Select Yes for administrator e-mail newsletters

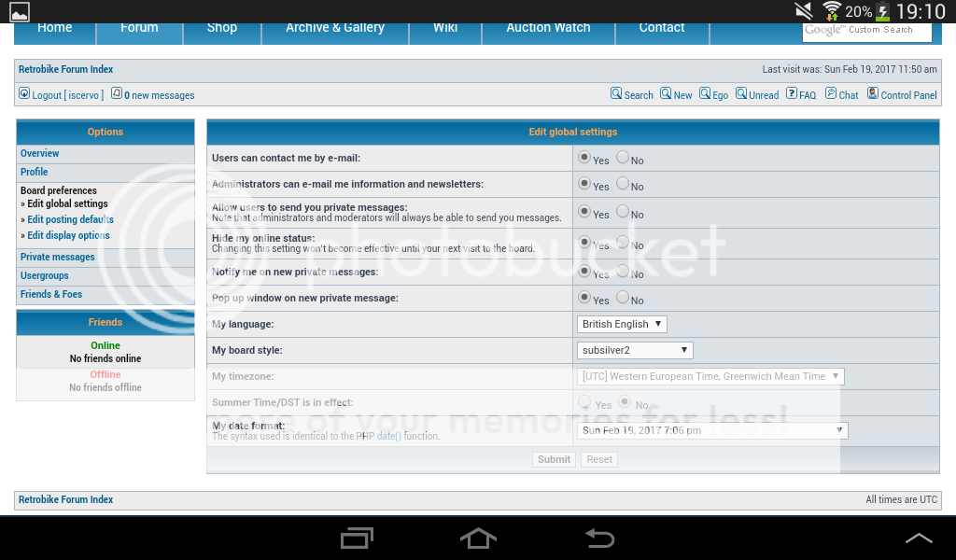coord(584,184)
